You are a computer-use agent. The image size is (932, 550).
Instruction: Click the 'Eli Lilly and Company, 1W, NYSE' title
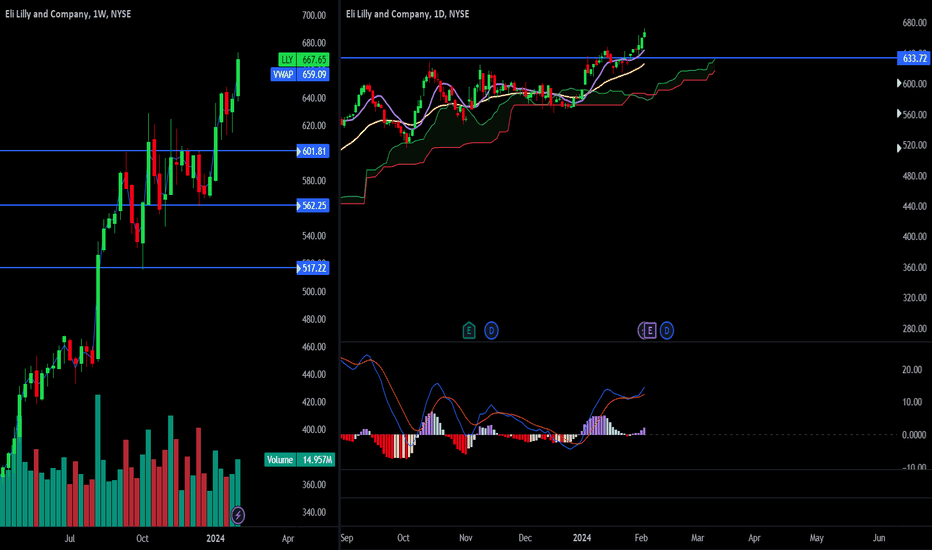point(68,14)
